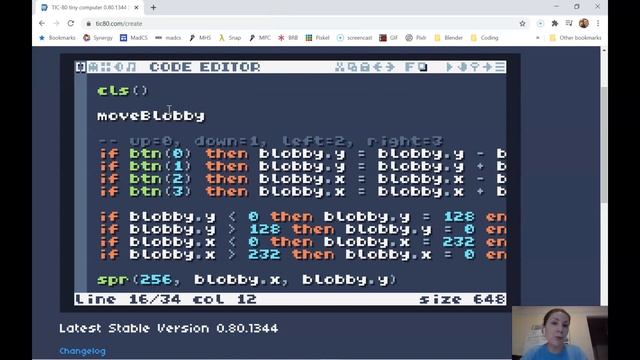Open the Synergy bookmark

coord(98,38)
